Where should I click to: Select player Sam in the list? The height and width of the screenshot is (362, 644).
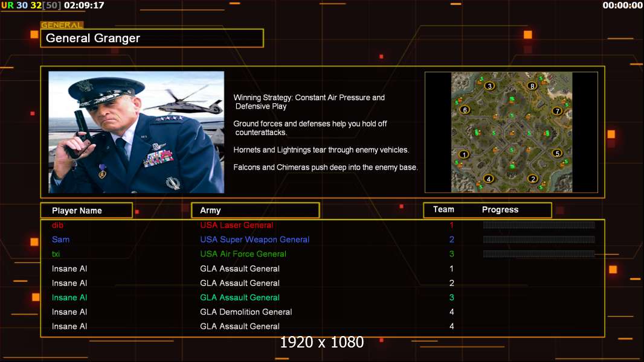coord(60,240)
